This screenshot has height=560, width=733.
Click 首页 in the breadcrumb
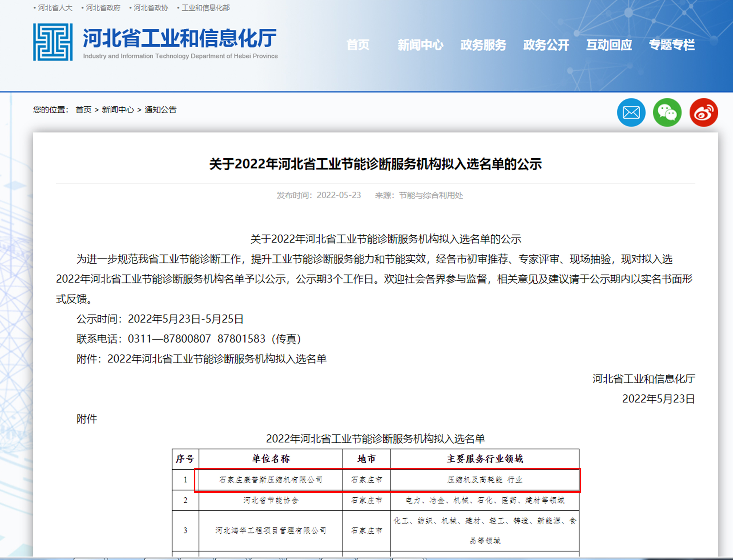click(83, 110)
